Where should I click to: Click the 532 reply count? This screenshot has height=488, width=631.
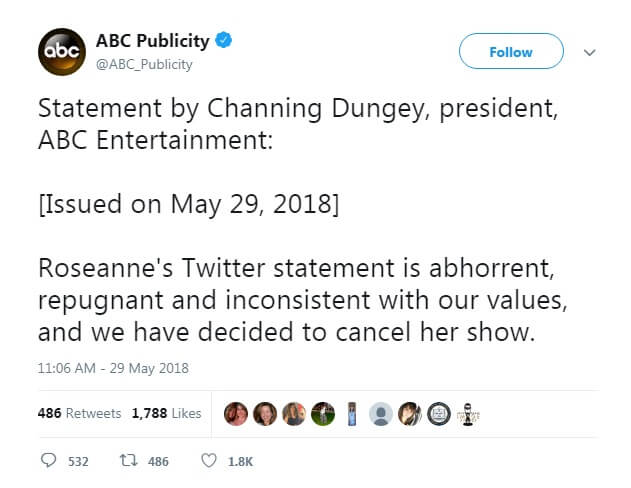(x=78, y=461)
